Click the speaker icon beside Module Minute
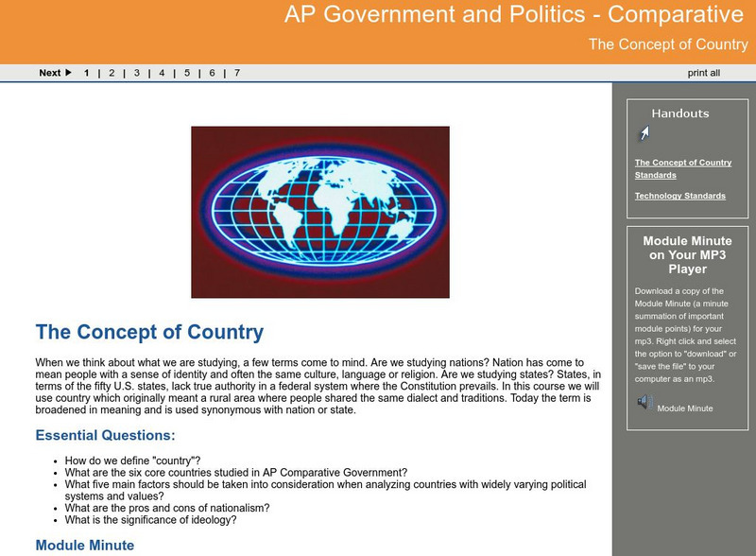 (x=645, y=402)
